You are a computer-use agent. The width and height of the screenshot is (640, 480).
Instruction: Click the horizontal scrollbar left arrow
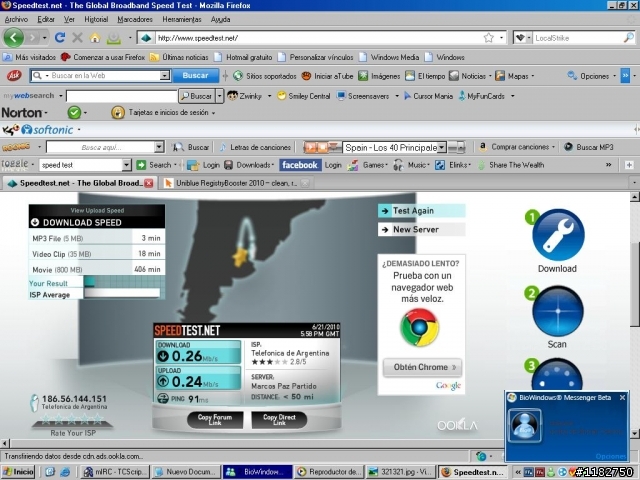tap(5, 443)
